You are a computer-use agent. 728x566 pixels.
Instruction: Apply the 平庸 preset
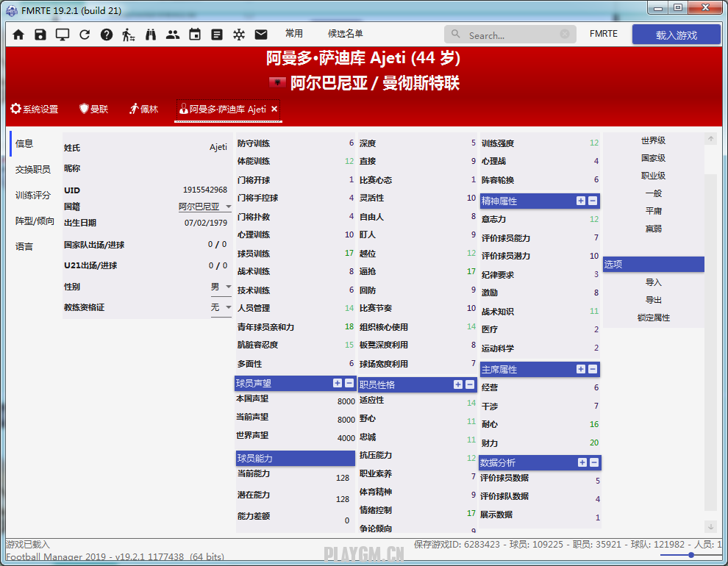653,211
